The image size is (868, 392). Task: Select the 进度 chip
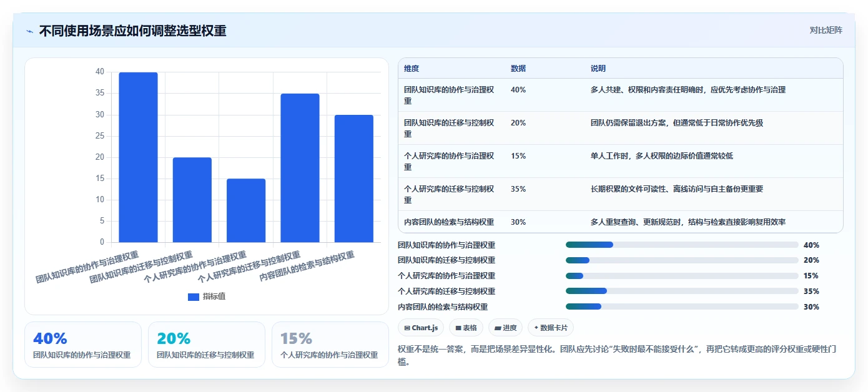505,328
